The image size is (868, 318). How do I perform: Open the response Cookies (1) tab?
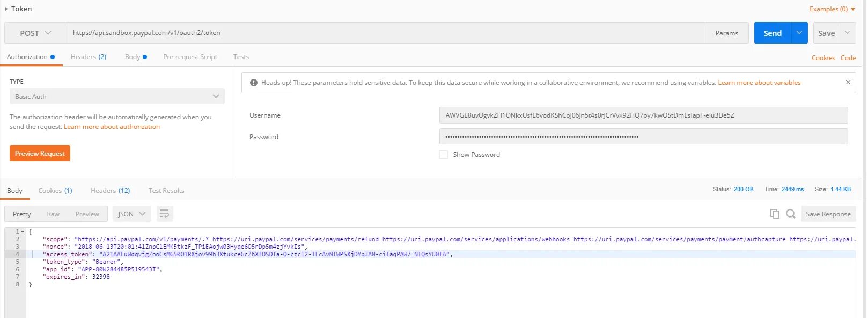[55, 190]
